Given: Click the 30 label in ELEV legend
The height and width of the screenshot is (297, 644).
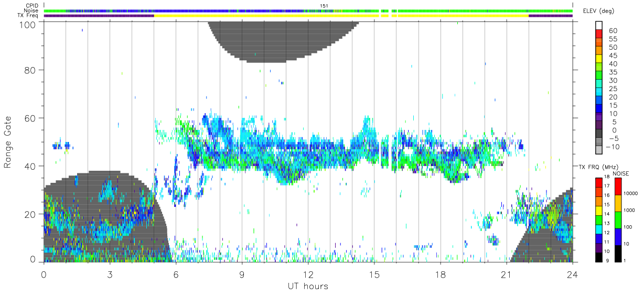Looking at the screenshot, I should click(x=613, y=80).
